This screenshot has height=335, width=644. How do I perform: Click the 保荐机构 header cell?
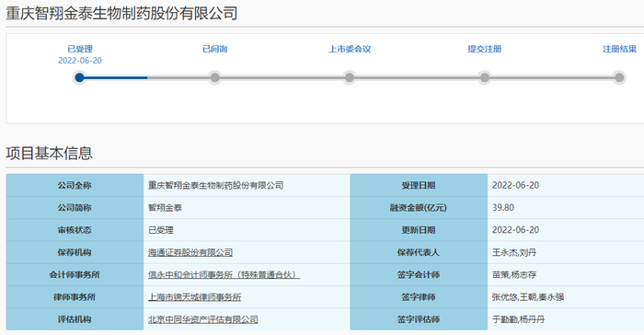click(x=75, y=252)
